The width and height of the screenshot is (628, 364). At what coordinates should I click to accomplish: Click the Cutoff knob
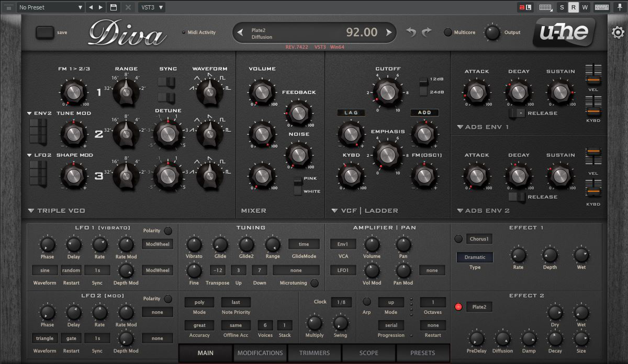pos(388,92)
